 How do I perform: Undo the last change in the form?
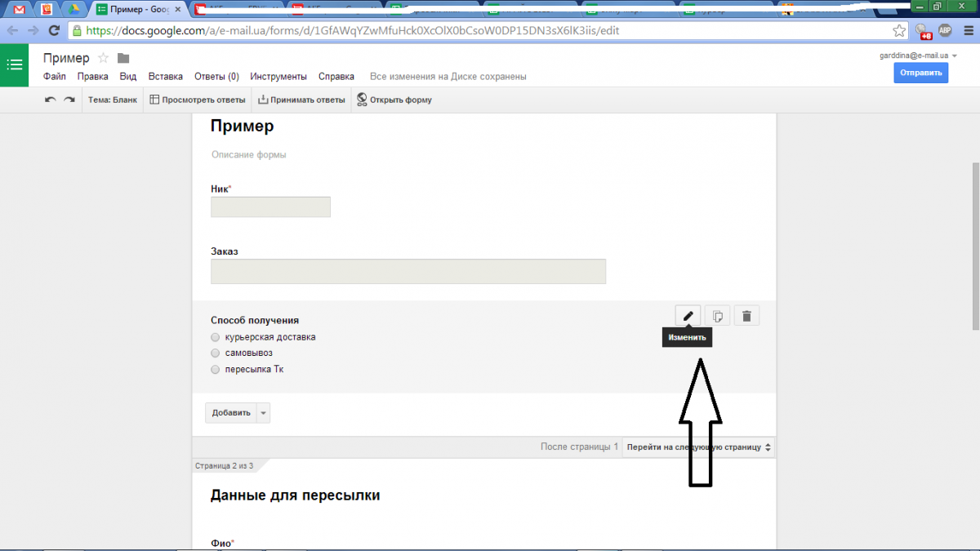click(x=51, y=100)
